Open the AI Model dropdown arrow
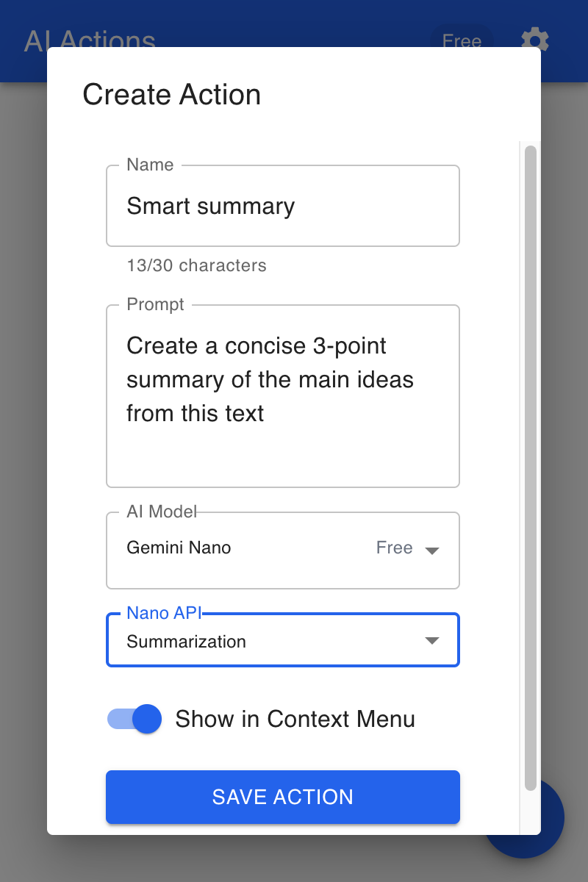Viewport: 588px width, 882px height. point(433,550)
